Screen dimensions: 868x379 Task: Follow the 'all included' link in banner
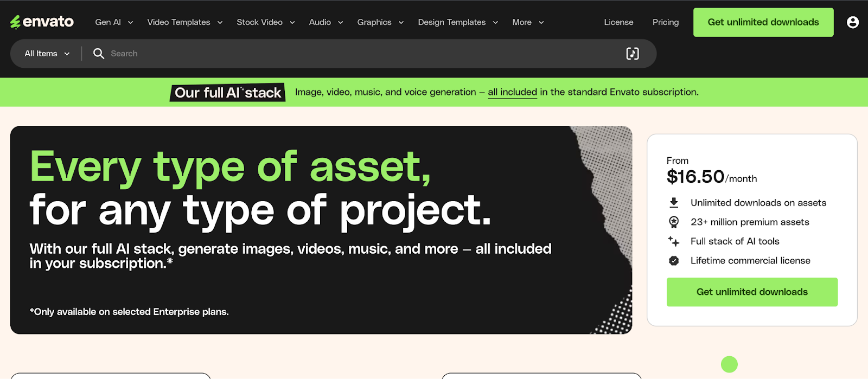pos(512,92)
